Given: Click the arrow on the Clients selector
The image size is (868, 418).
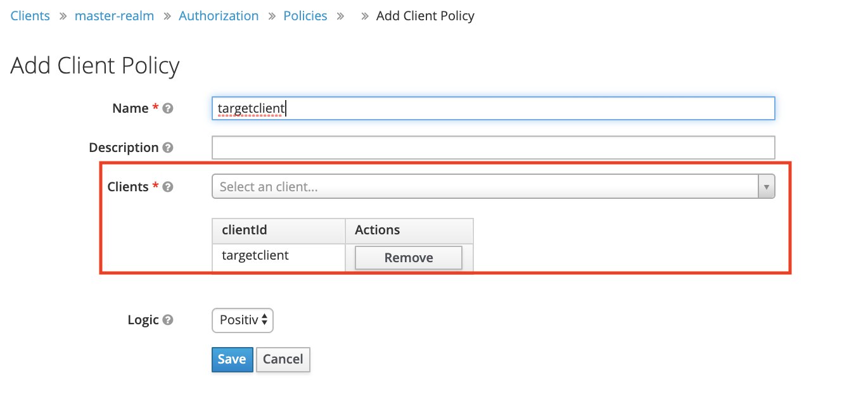Looking at the screenshot, I should click(x=767, y=187).
